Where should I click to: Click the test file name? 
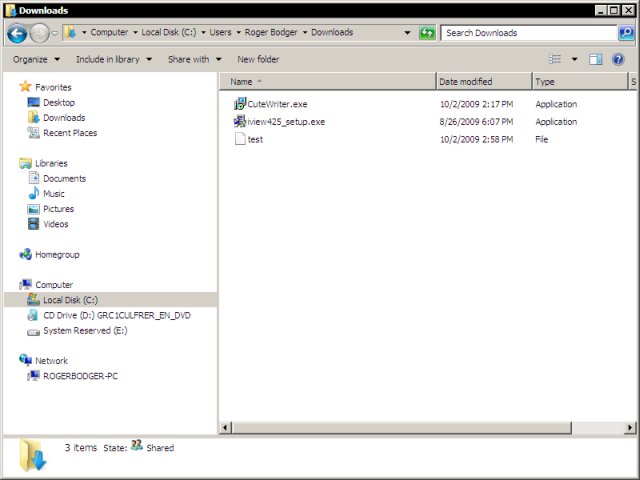pos(255,140)
